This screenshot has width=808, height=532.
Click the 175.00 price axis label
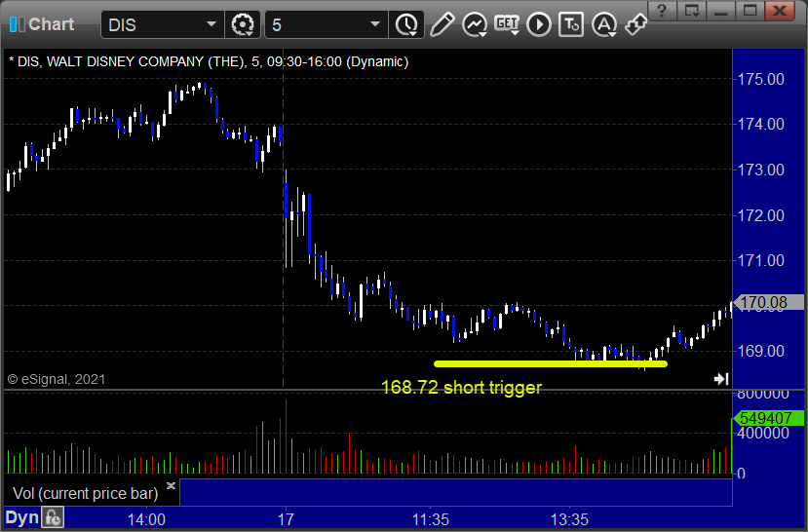(761, 79)
